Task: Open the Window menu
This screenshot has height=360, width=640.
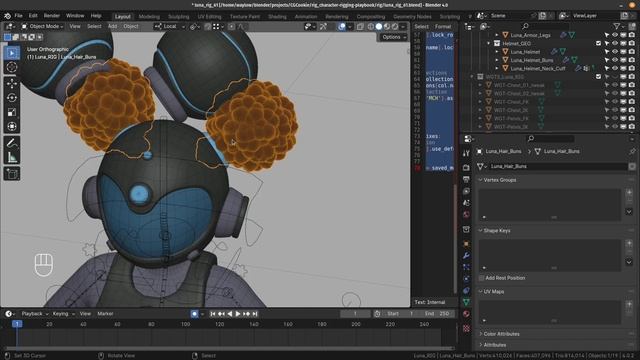Action: pyautogui.click(x=75, y=16)
